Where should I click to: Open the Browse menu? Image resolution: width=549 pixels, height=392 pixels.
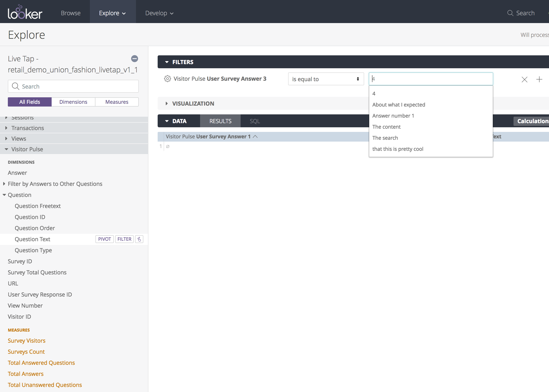[x=71, y=13]
